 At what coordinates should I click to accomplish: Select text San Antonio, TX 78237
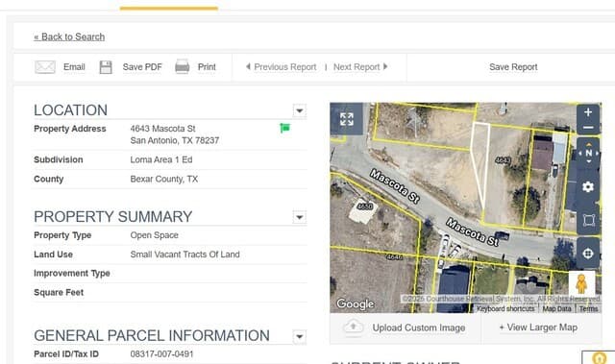(175, 140)
